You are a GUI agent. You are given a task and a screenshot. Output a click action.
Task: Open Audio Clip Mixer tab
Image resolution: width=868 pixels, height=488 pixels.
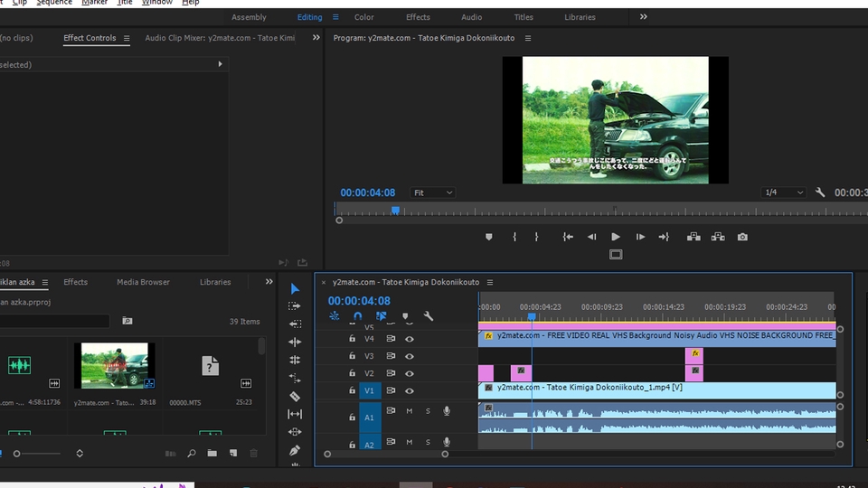[x=219, y=38]
